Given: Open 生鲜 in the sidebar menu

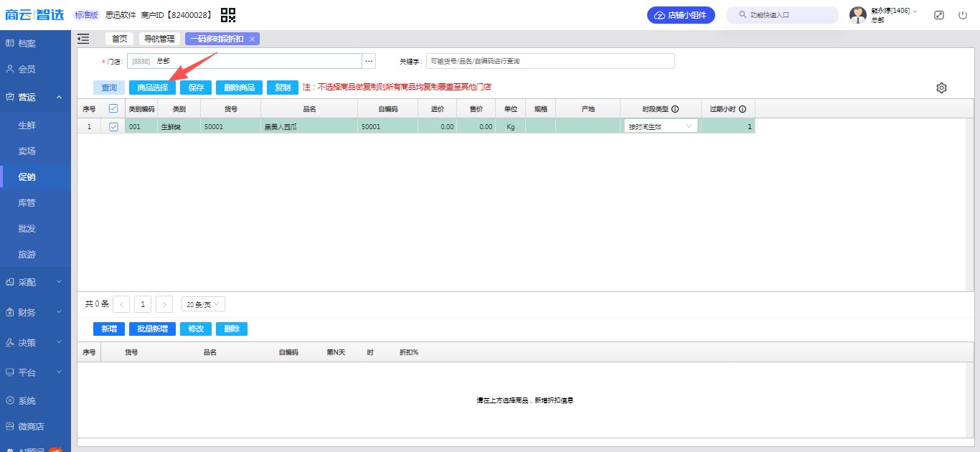Looking at the screenshot, I should [27, 125].
